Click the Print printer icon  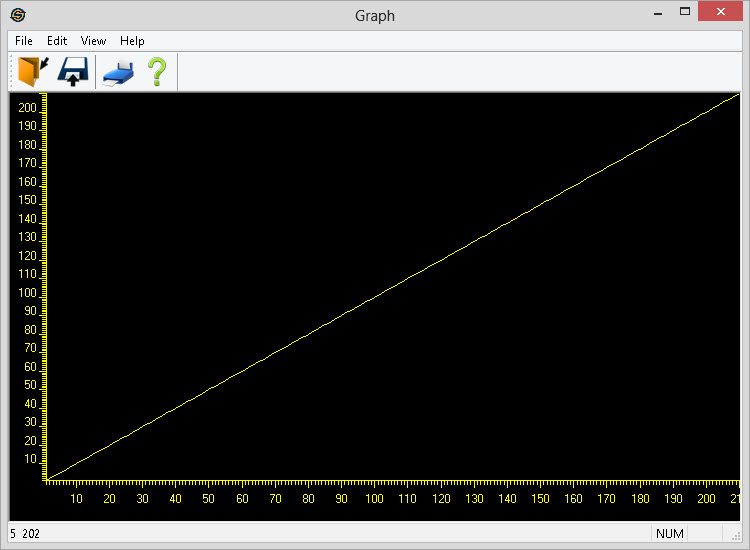click(118, 72)
